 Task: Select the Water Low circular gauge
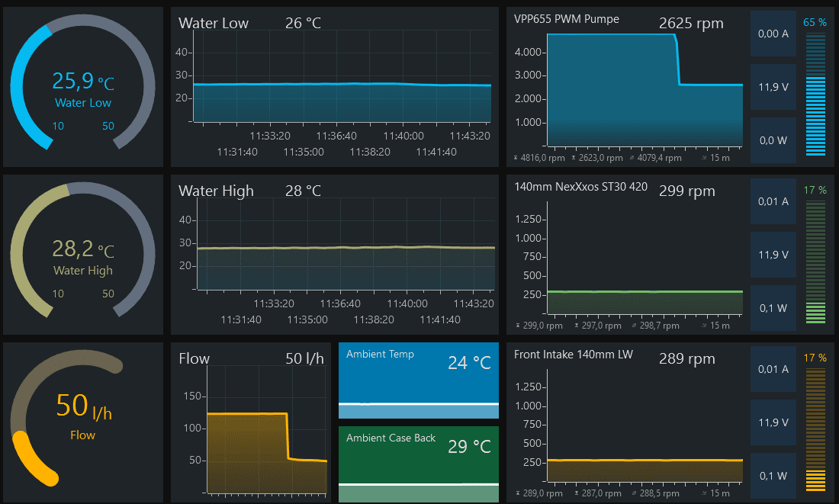[x=82, y=87]
